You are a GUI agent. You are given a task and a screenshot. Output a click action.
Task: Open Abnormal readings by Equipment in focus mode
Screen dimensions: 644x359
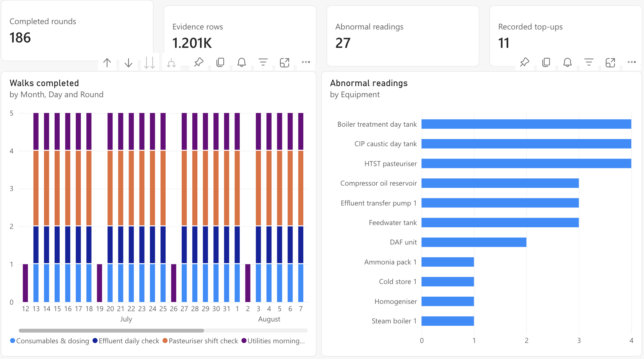[610, 62]
